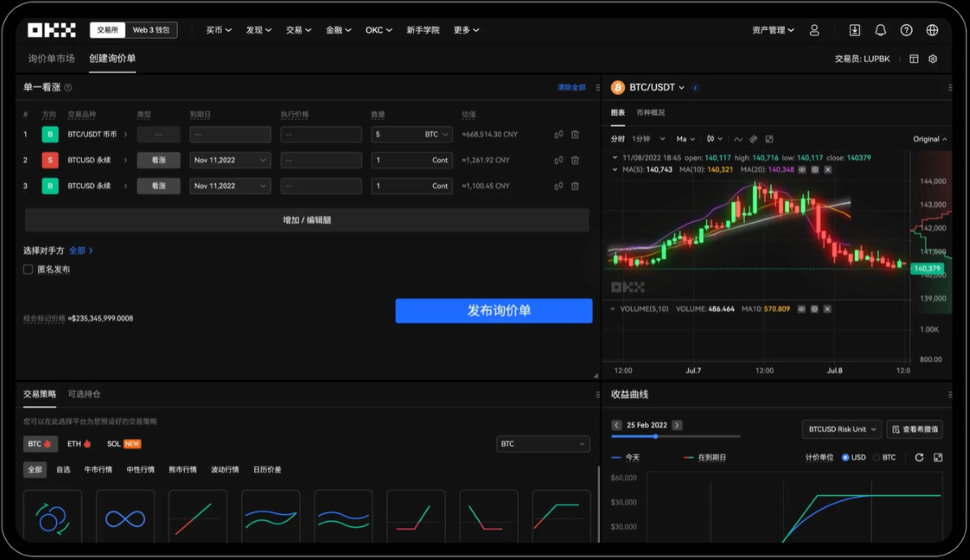Open the 买币 dropdown menu

tap(219, 30)
